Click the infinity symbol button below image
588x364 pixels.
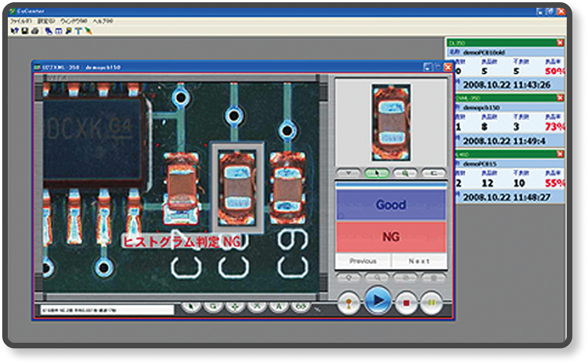pos(301,307)
